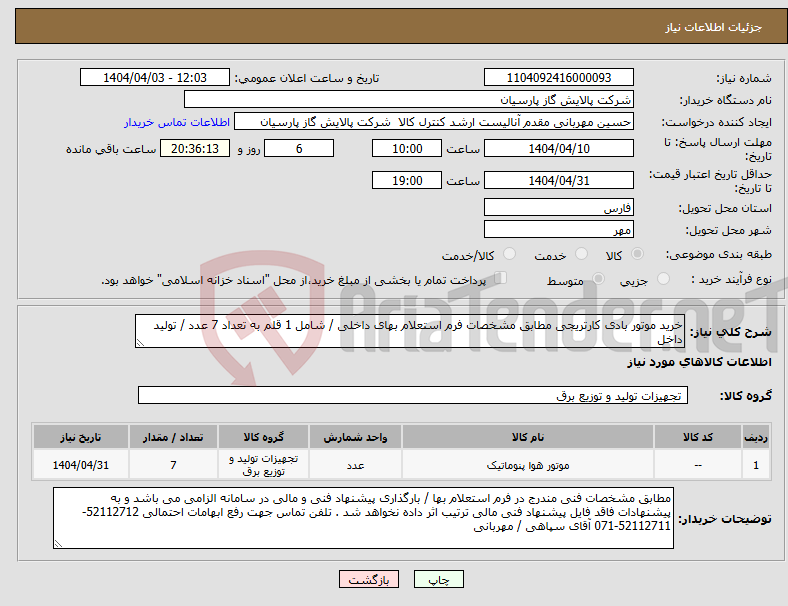
Task: Select the خدمت radio button
Action: pos(581,254)
